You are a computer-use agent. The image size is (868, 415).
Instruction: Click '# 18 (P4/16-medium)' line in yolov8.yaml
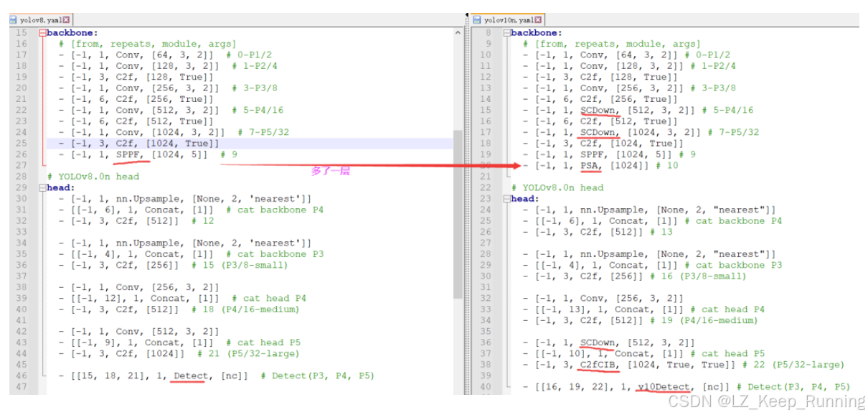click(179, 309)
